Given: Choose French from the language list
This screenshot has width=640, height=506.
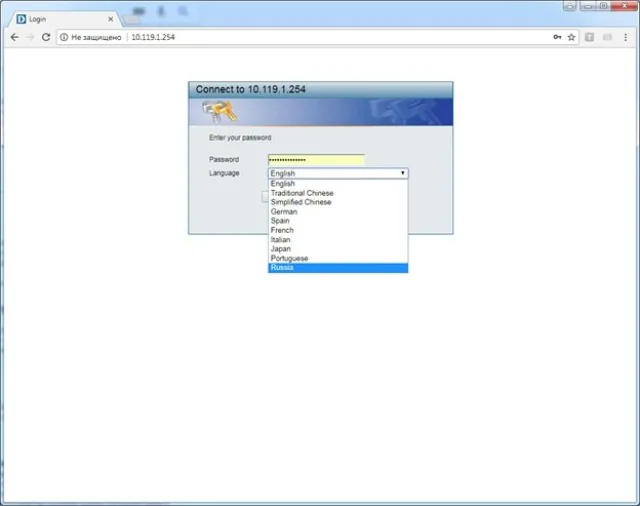Looking at the screenshot, I should tap(338, 230).
